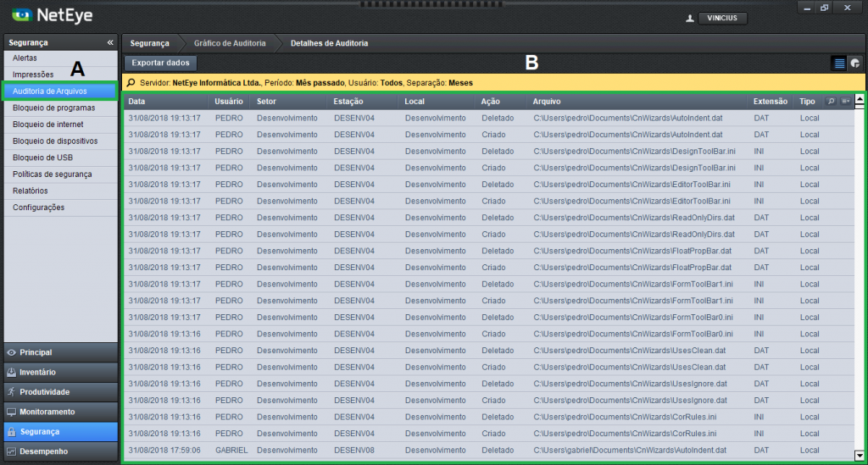The width and height of the screenshot is (868, 465).
Task: Expand the Principal section
Action: [x=60, y=352]
